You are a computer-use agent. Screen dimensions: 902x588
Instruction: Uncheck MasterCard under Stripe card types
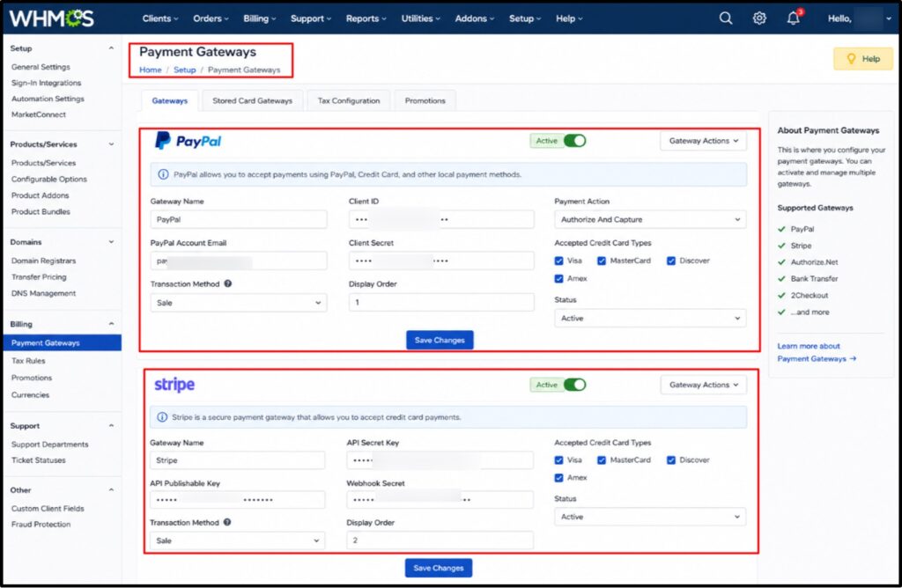pyautogui.click(x=601, y=459)
